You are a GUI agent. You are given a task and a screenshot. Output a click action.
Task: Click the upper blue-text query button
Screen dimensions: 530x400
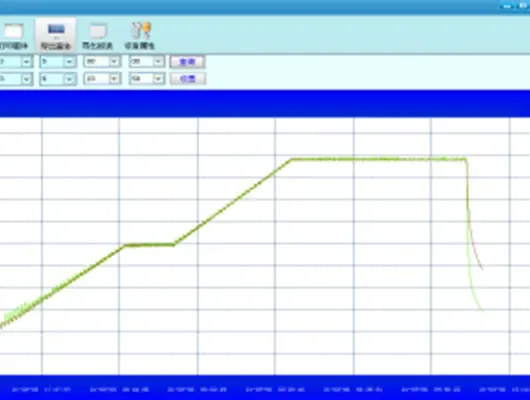[x=188, y=62]
